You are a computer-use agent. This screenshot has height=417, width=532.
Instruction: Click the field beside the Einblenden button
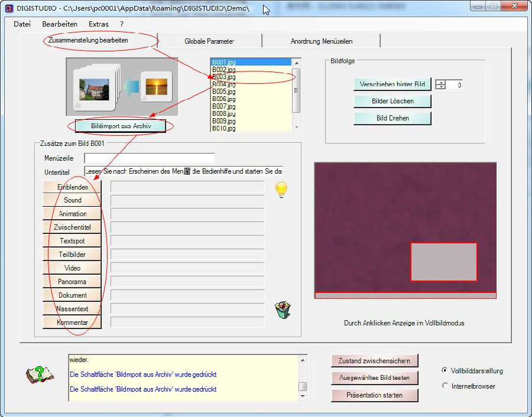187,187
